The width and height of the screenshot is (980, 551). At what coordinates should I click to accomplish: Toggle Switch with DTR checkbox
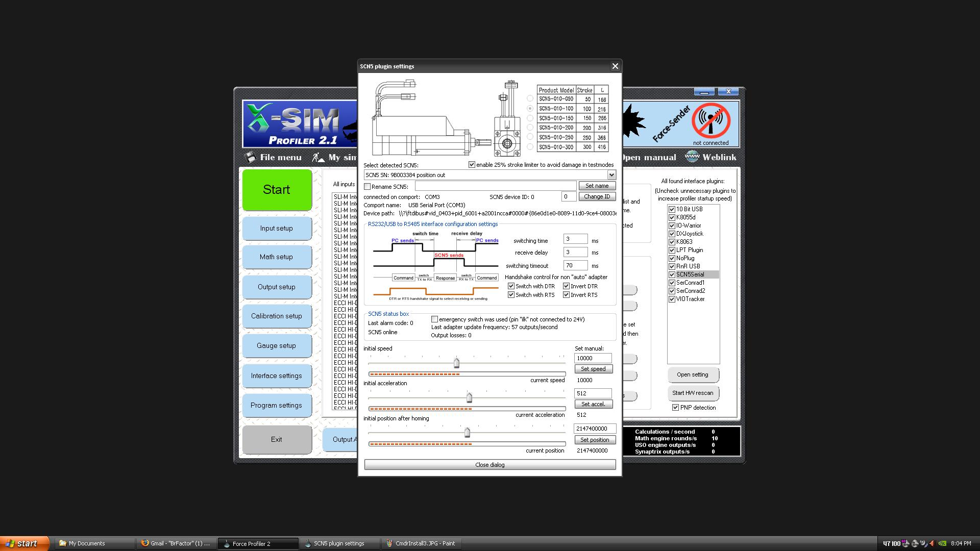tap(511, 286)
